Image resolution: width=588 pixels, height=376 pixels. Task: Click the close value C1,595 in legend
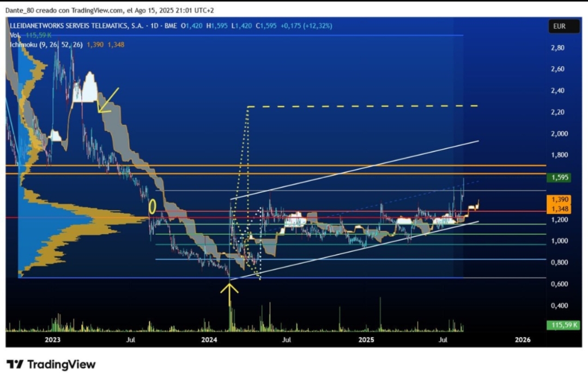pyautogui.click(x=266, y=26)
